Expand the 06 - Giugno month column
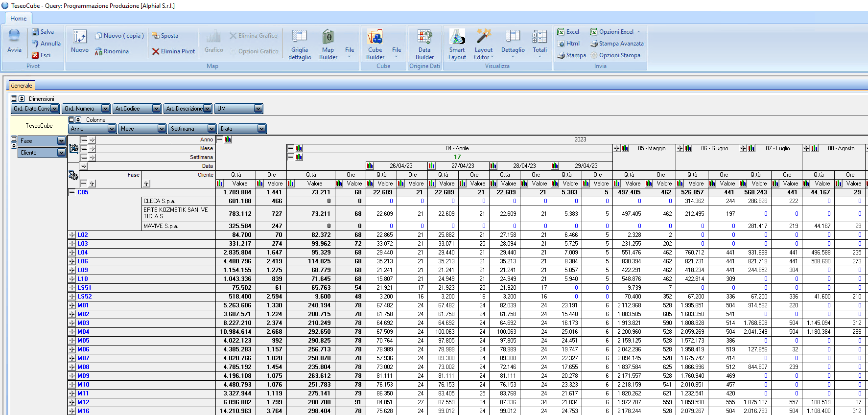 click(x=680, y=148)
